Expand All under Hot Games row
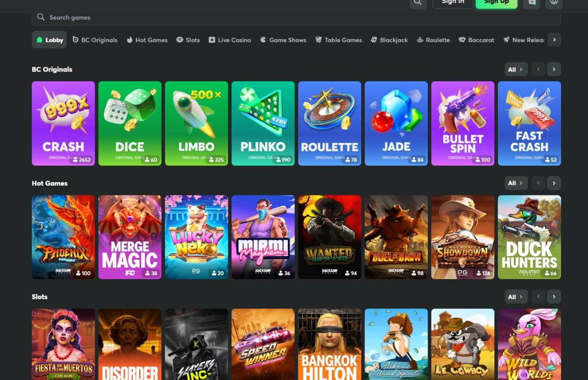The width and height of the screenshot is (588, 380). pos(515,183)
